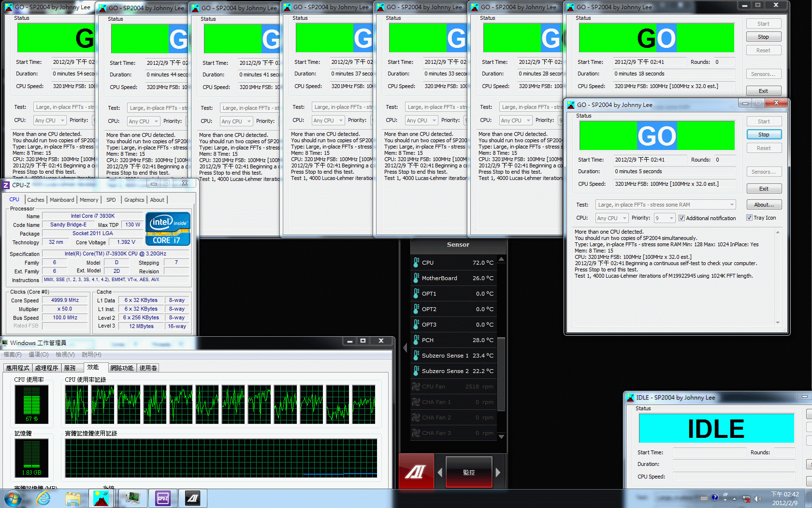Open About tab in CPU-Z

tap(157, 200)
